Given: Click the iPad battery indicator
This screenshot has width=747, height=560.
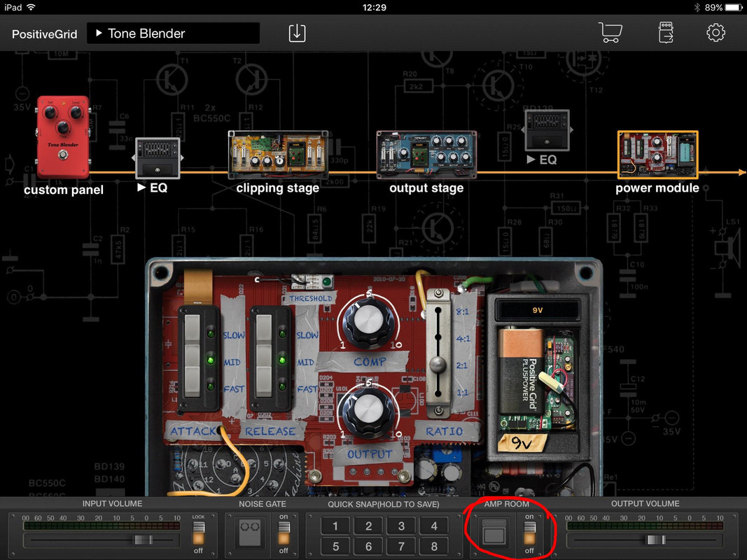Looking at the screenshot, I should click(734, 8).
